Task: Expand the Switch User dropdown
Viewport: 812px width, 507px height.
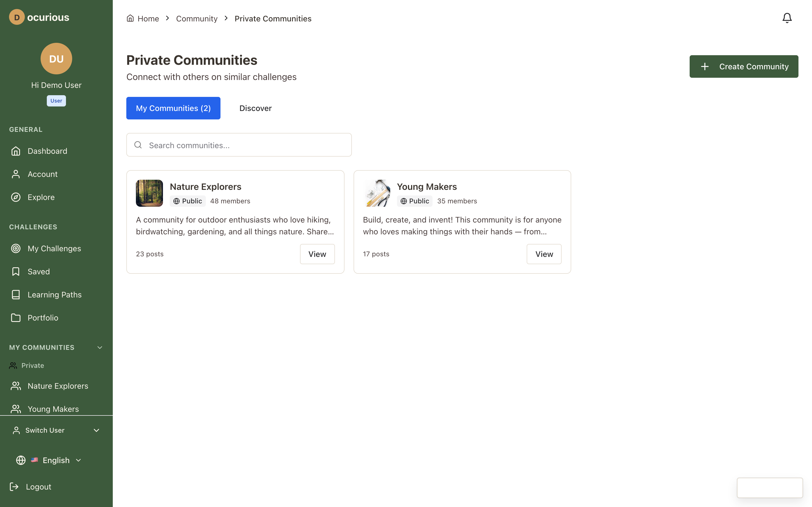Action: click(97, 430)
